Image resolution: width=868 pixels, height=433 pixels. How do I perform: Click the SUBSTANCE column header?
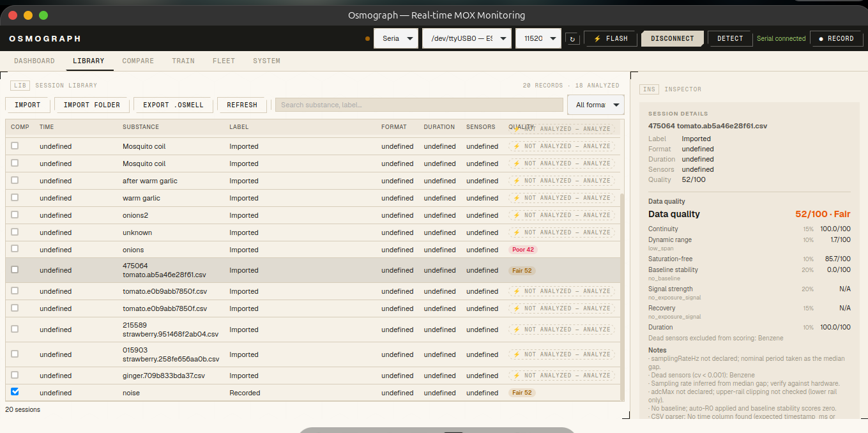tap(141, 127)
